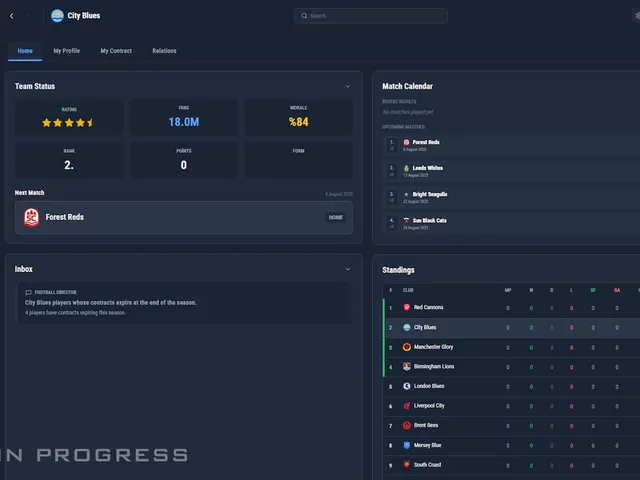Click the Bright Seagulls badge icon
Image resolution: width=640 pixels, height=480 pixels.
coord(406,194)
